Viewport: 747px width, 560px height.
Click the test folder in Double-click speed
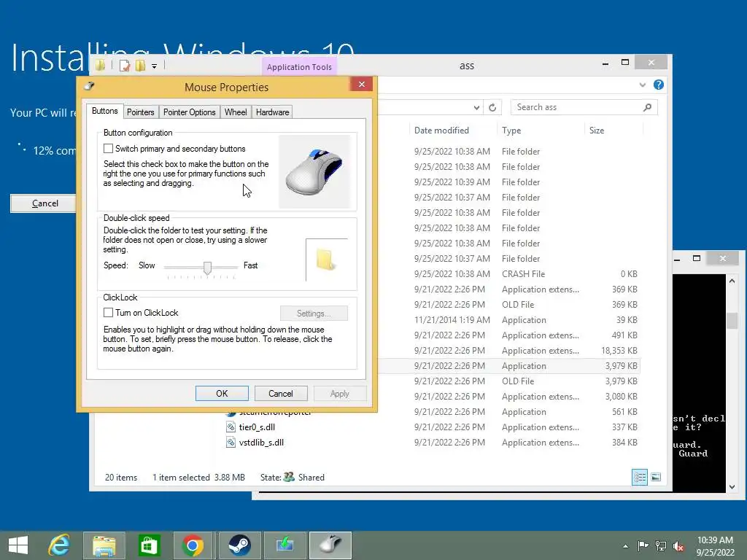coord(325,260)
